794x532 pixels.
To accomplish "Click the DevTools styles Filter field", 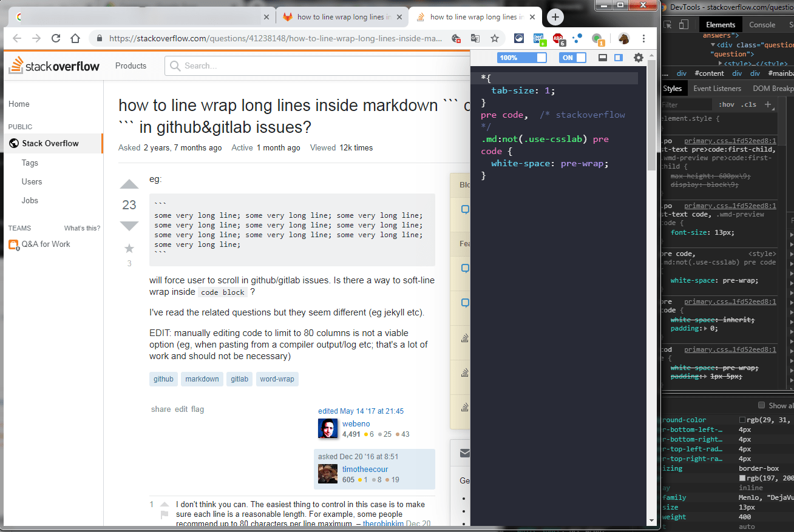I will pos(686,104).
